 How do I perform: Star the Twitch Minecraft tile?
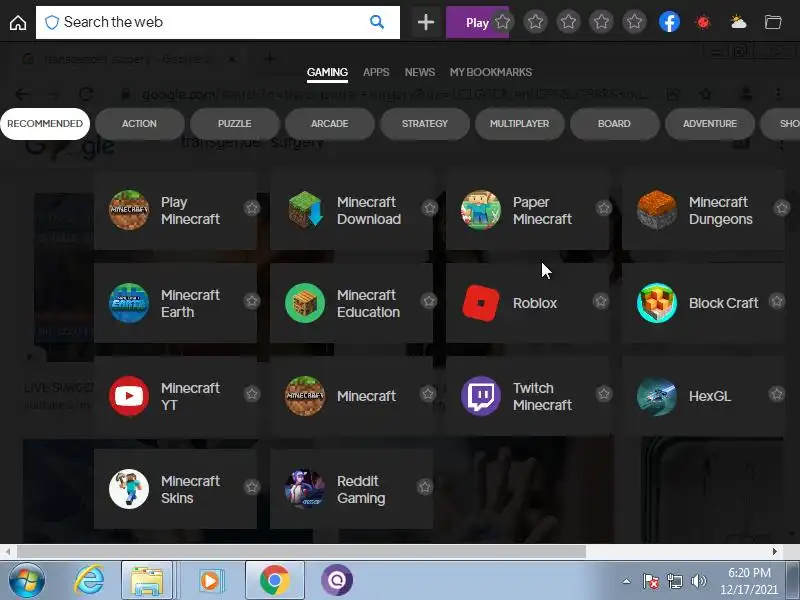(x=604, y=394)
